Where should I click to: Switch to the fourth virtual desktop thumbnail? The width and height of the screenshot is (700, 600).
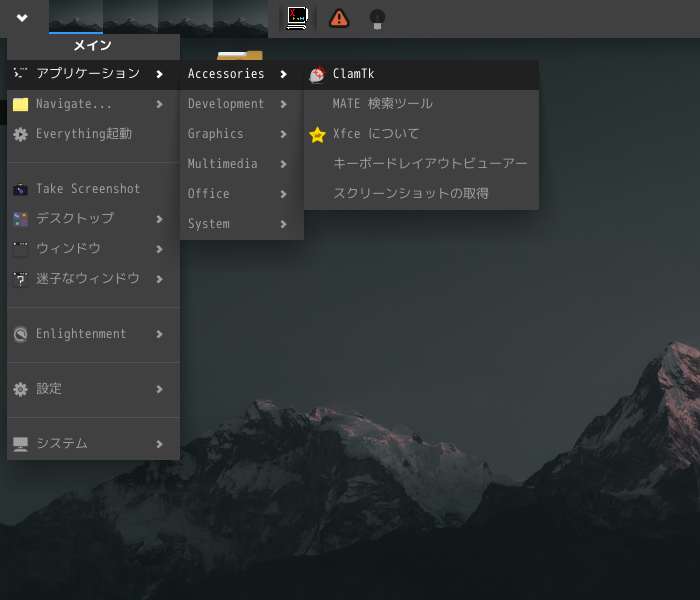pyautogui.click(x=240, y=17)
